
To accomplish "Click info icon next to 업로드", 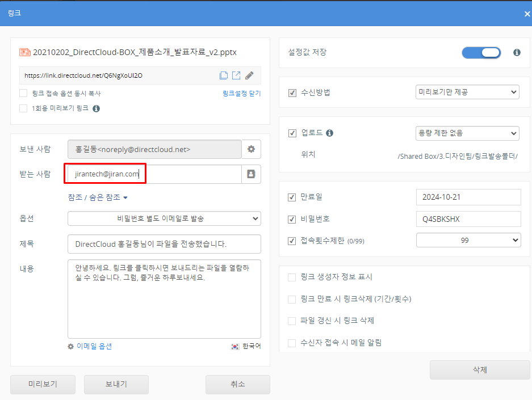I will 329,133.
